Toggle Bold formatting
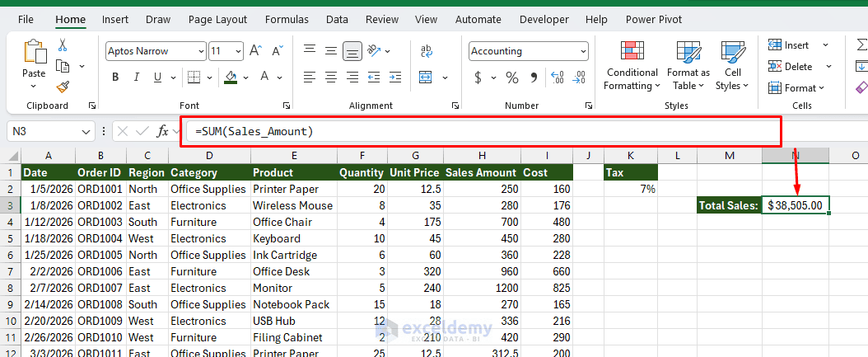Screen dimensions: 868x357 click(115, 77)
